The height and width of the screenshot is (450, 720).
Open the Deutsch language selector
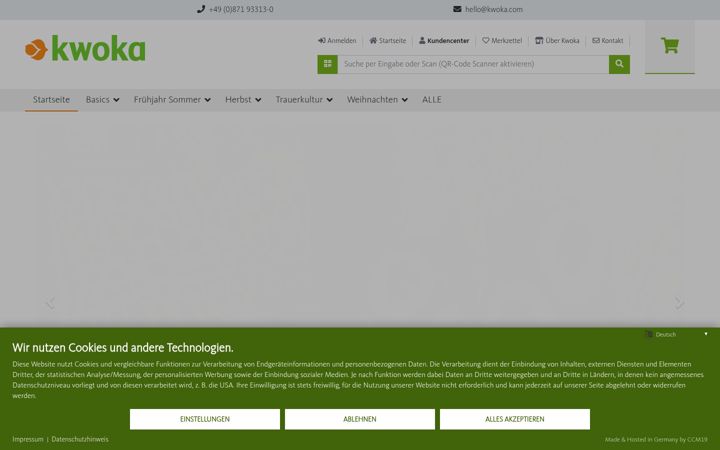pos(676,334)
